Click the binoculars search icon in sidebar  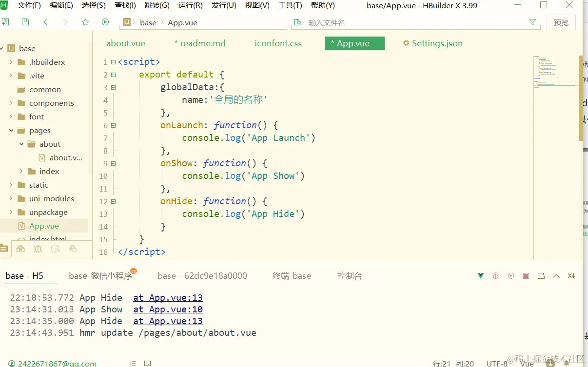coord(20,249)
